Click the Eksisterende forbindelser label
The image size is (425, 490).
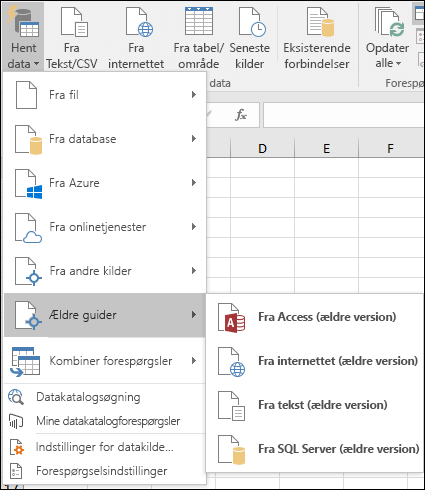click(x=317, y=56)
